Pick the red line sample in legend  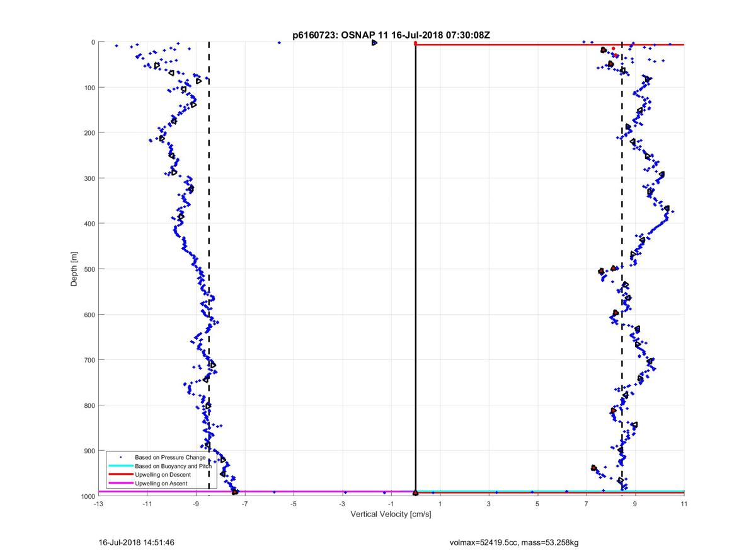point(120,474)
